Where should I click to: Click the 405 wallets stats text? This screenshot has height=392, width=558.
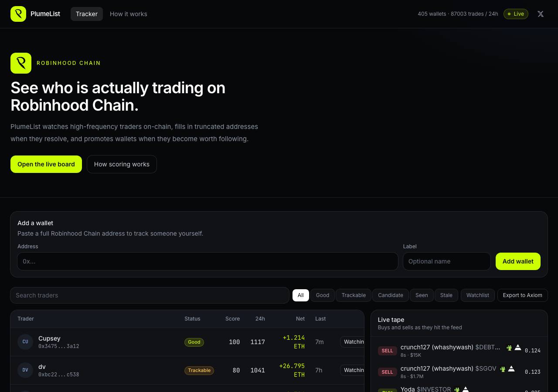point(458,14)
